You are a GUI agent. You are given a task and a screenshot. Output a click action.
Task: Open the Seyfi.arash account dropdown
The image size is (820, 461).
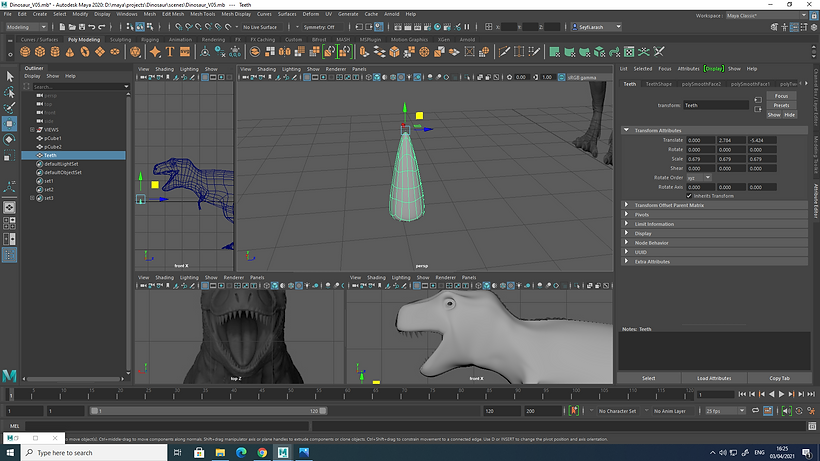point(596,27)
